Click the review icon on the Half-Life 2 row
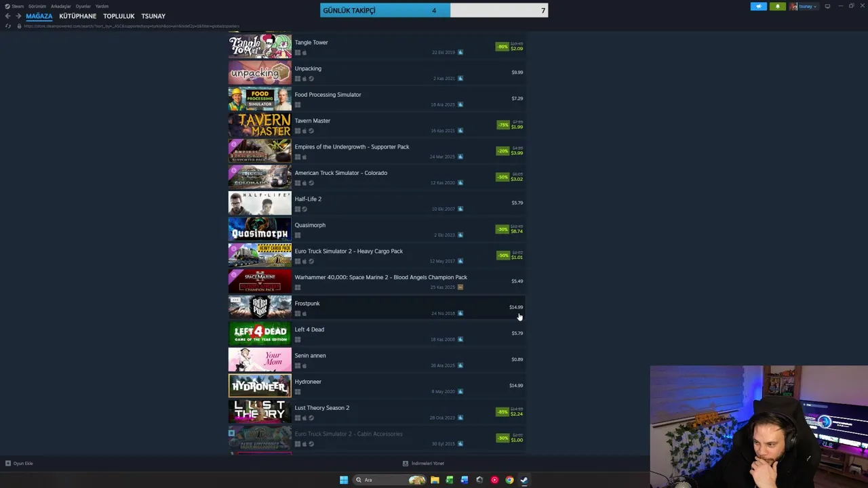 click(460, 209)
